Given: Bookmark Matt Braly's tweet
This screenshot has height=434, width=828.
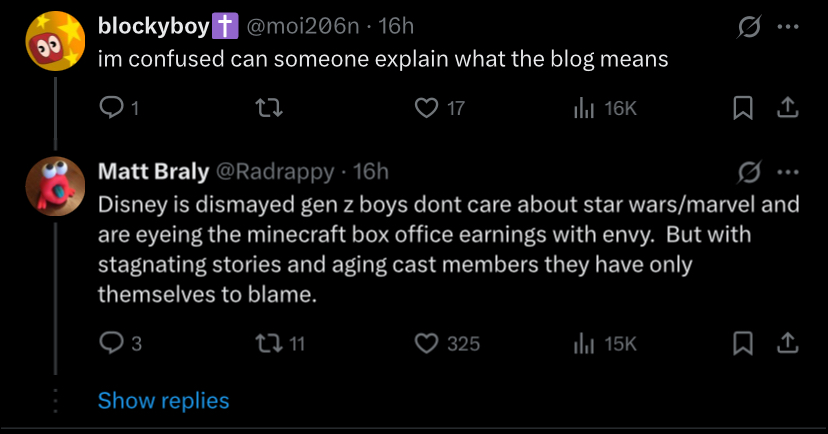Looking at the screenshot, I should coord(742,344).
